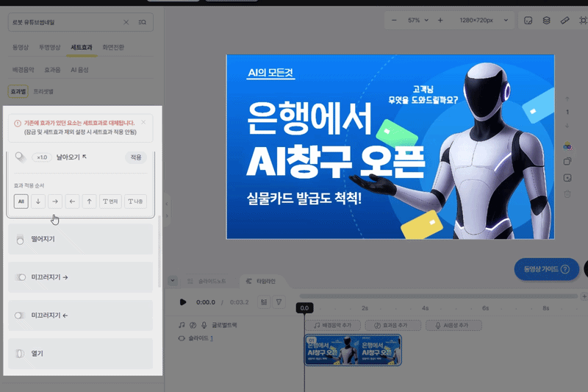Open the 효과음 tab
Viewport: 588px width, 392px height.
(52, 70)
